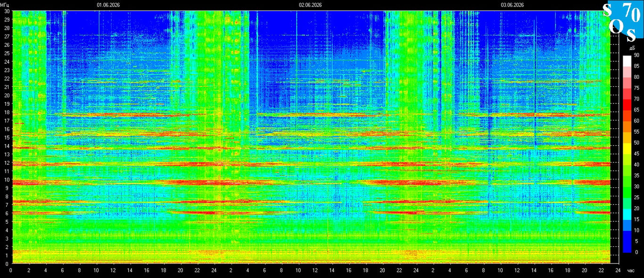Click frequency axis label 24 MHz
644x278 pixels.
point(7,61)
